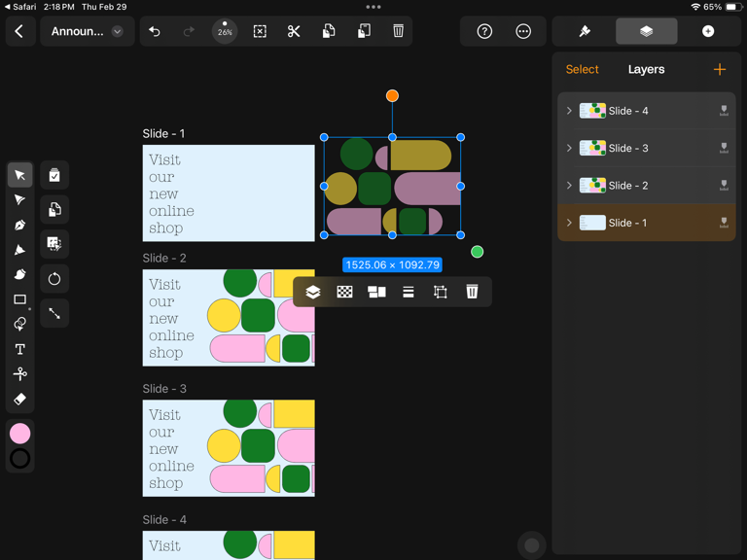This screenshot has width=747, height=560.
Task: Add a new layer with orange plus
Action: click(720, 70)
